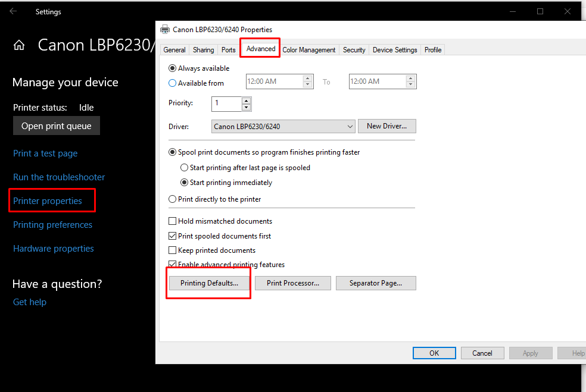Open Run the troubleshooter link
This screenshot has height=392, width=586.
[x=59, y=177]
